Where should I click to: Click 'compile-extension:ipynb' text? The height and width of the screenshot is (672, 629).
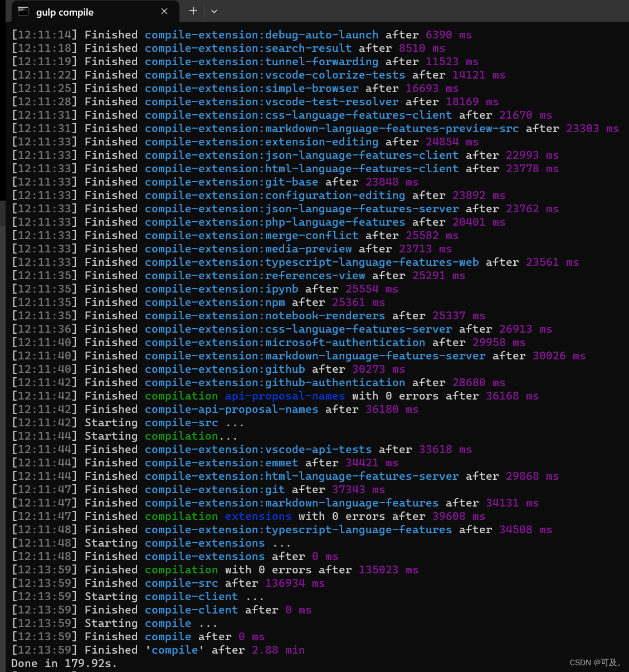221,289
